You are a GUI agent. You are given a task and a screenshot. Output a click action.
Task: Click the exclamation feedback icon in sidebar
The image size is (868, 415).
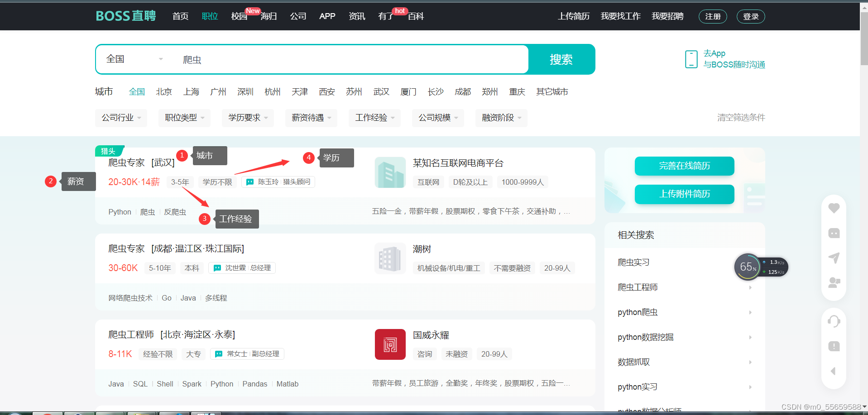[834, 346]
